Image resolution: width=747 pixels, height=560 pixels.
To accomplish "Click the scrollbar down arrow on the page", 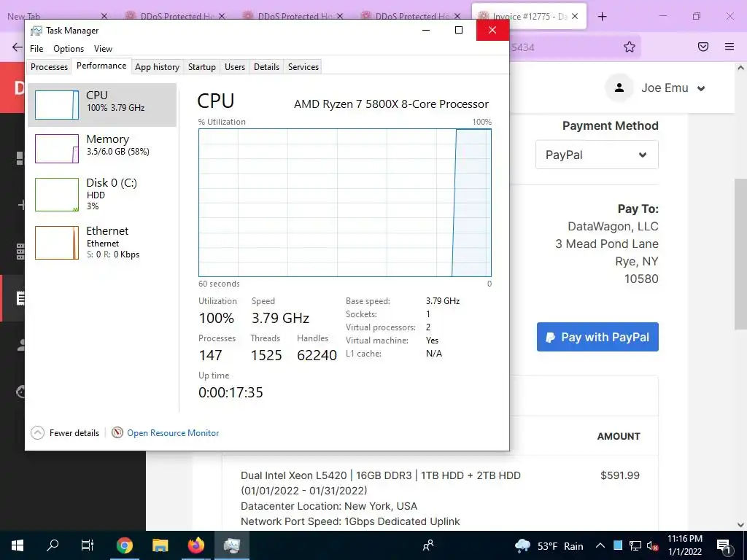I will click(x=740, y=525).
